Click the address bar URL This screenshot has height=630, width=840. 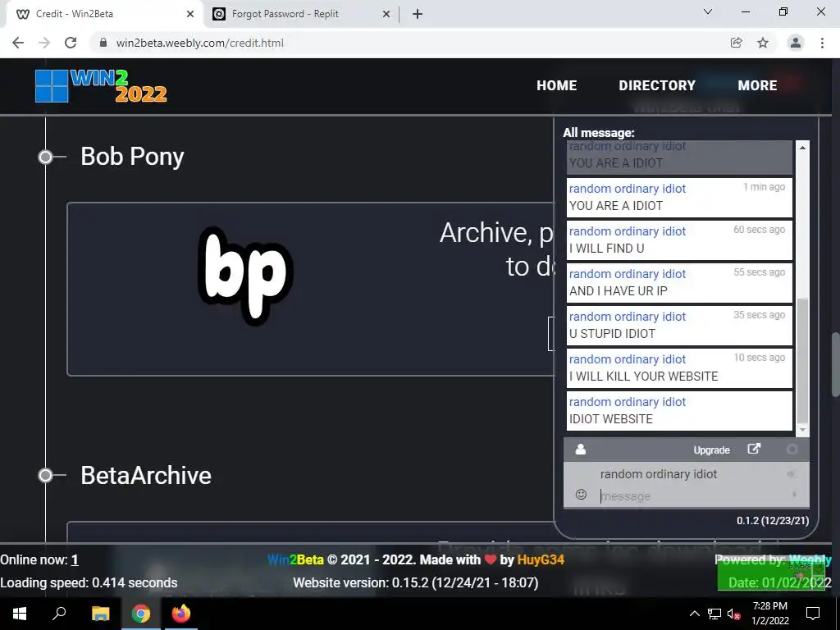point(200,43)
